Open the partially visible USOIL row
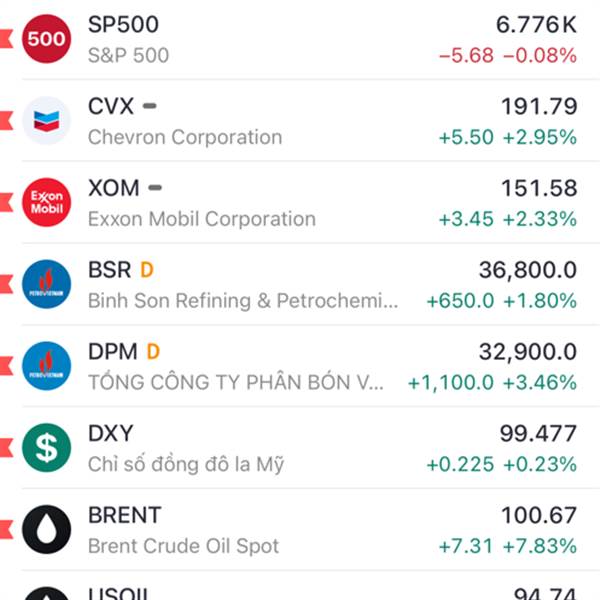Screen dimensions: 600x600 coord(300,591)
